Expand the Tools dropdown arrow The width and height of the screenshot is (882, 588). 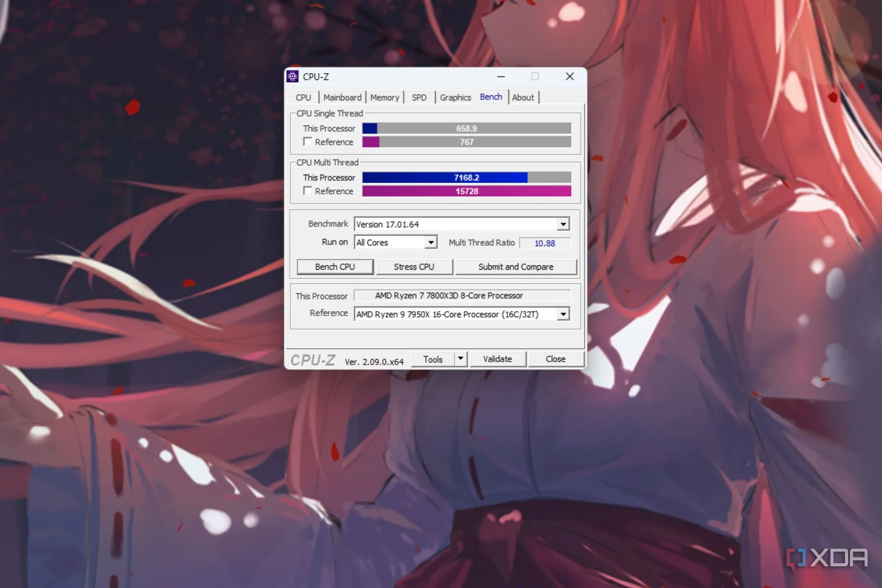point(461,359)
